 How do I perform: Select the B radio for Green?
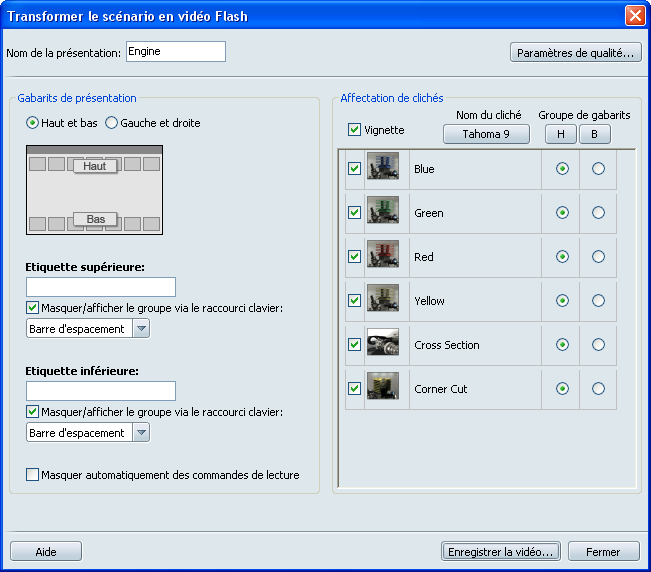point(598,213)
